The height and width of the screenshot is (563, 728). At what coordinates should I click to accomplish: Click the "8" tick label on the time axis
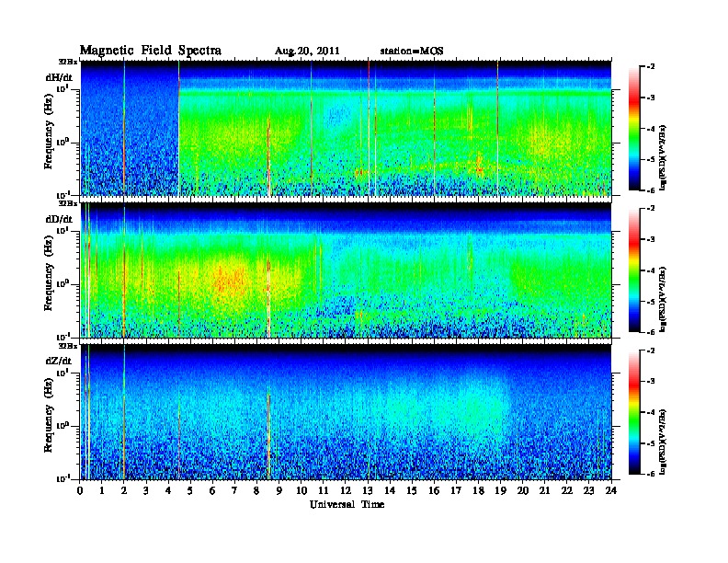[x=256, y=491]
